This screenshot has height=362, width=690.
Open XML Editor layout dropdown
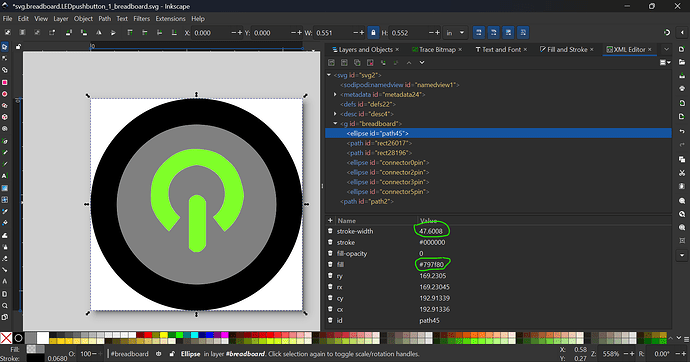[665, 62]
